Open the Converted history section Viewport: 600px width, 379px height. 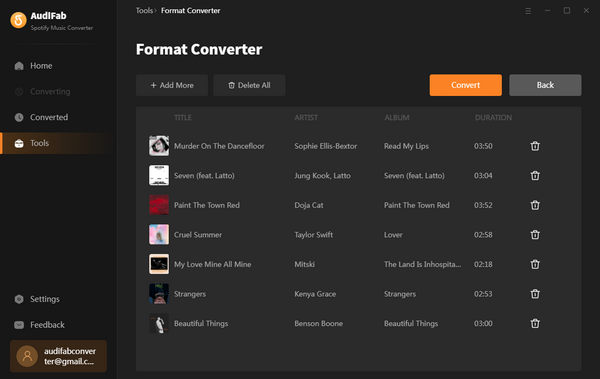click(x=41, y=117)
